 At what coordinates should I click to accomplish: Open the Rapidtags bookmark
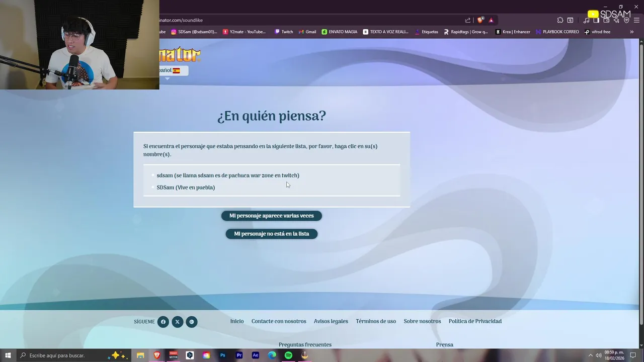[465, 32]
